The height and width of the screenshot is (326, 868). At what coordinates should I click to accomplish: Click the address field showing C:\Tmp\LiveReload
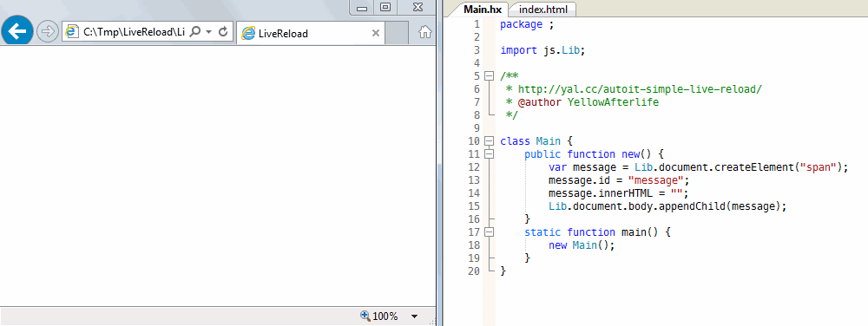pos(134,32)
